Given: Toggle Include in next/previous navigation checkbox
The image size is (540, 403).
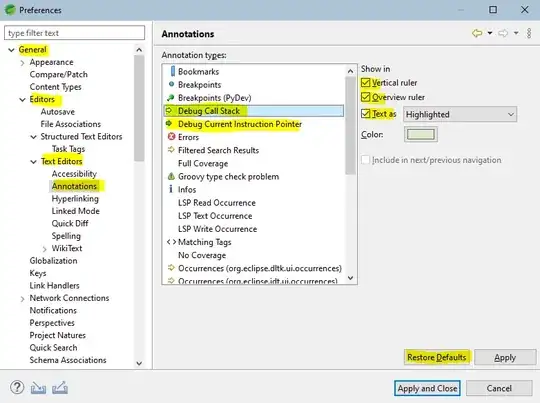Looking at the screenshot, I should [365, 160].
